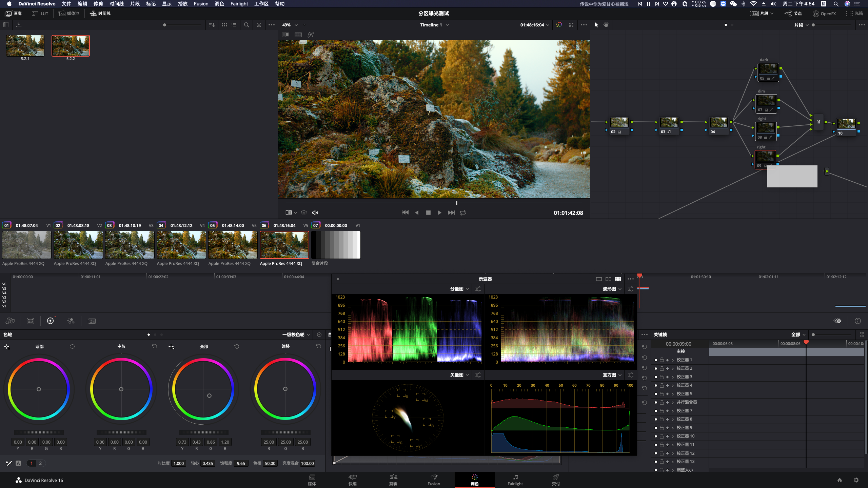Open the RGB mixer palette icon
The image size is (868, 488).
click(x=71, y=321)
